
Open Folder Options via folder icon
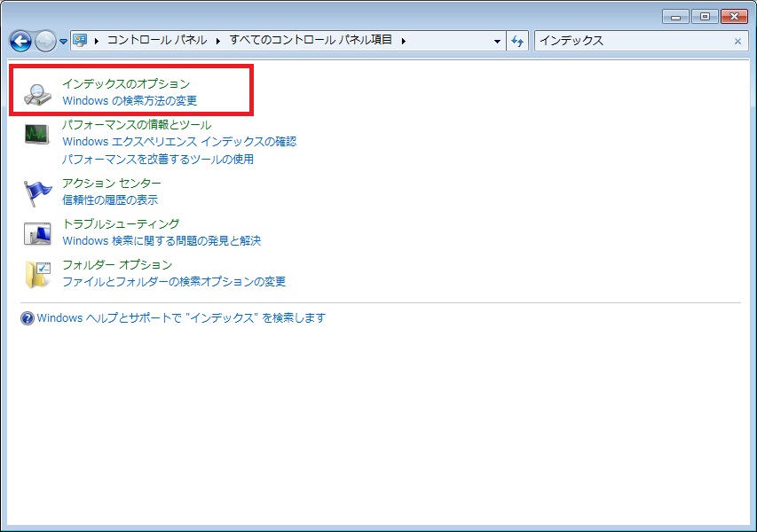point(35,273)
